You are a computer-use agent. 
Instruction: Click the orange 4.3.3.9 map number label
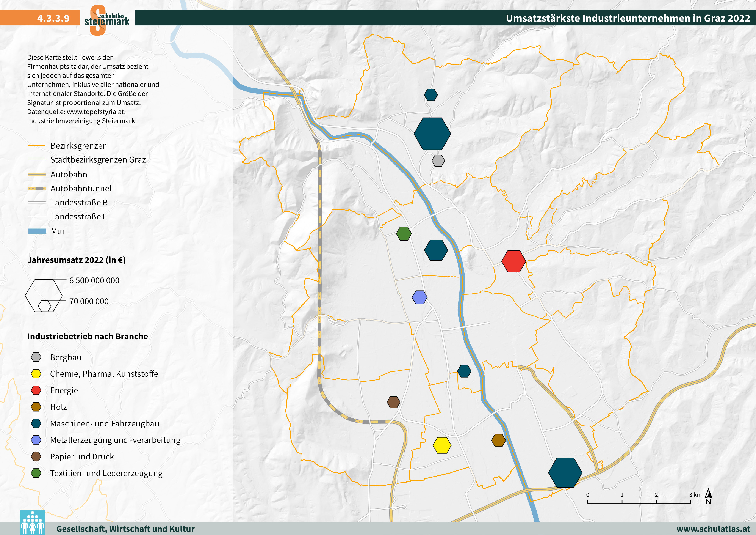coord(53,18)
